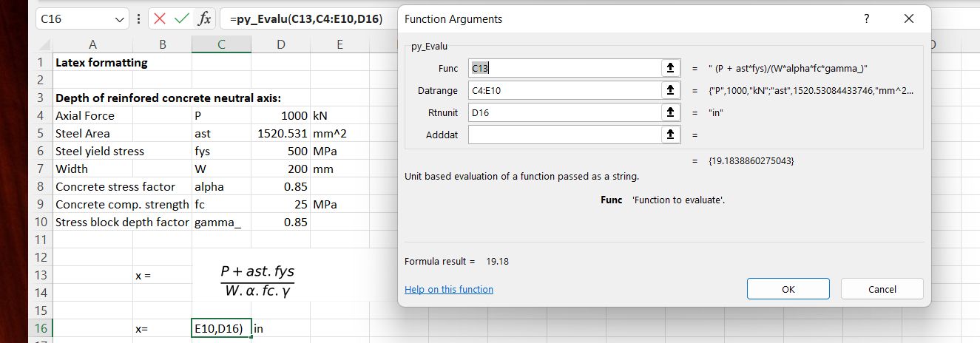Click the Insert Function fx icon
980x343 pixels.
click(204, 19)
